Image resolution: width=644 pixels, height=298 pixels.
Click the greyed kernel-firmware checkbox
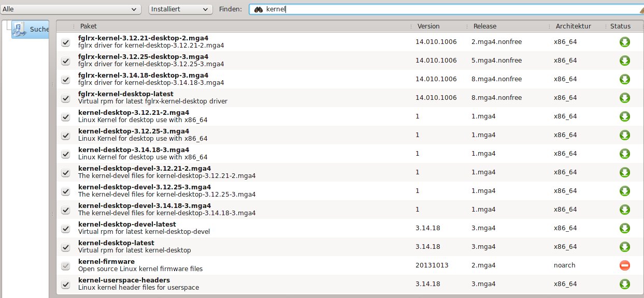pyautogui.click(x=65, y=266)
